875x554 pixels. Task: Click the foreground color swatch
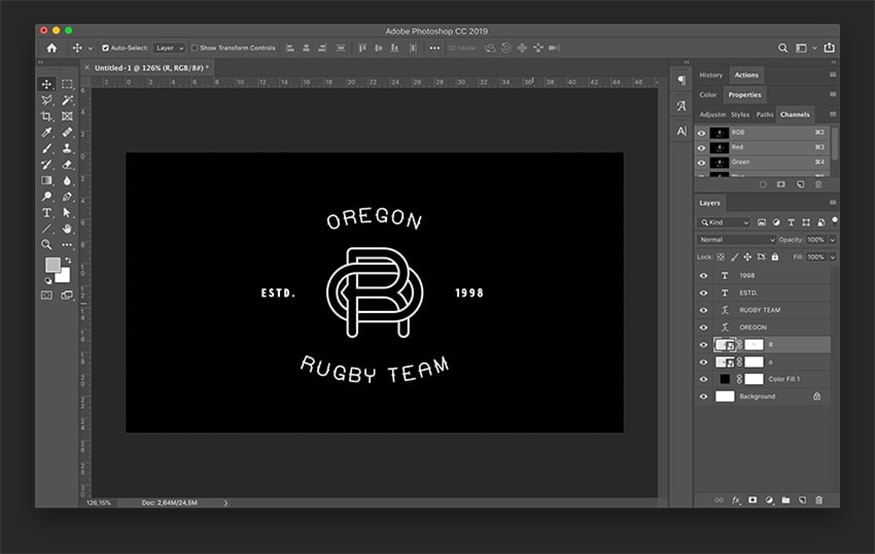coord(52,265)
